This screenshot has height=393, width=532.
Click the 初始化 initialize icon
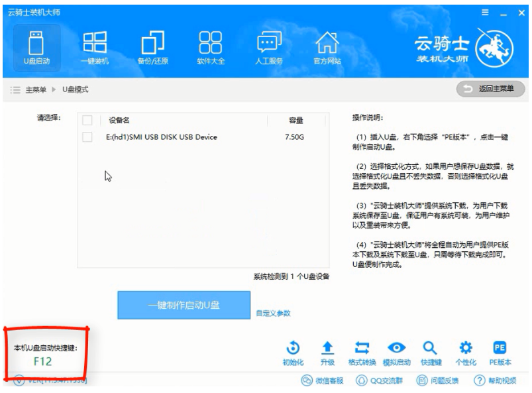click(293, 353)
